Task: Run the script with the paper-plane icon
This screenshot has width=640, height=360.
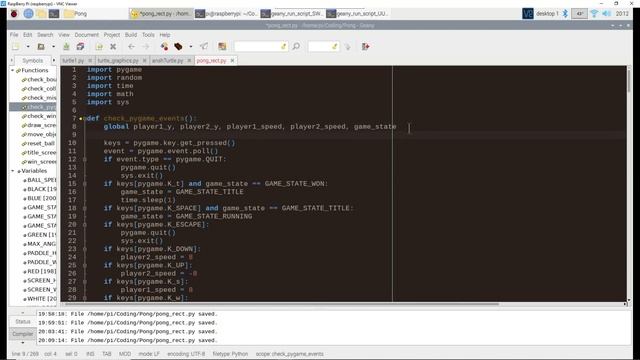Action: [x=204, y=47]
